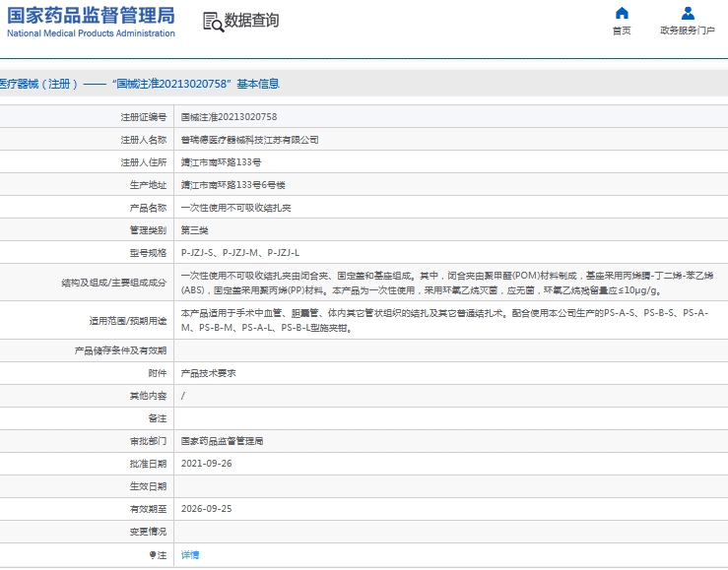The image size is (728, 570).
Task: Click the ●注 label
Action: pyautogui.click(x=158, y=555)
